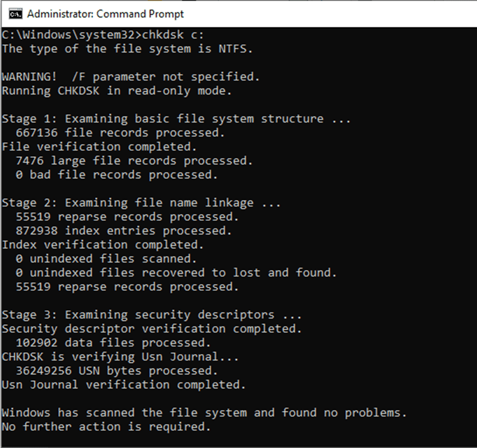Click the WARNING! /F parameter line
Viewport: 477px width, 448px height.
130,77
